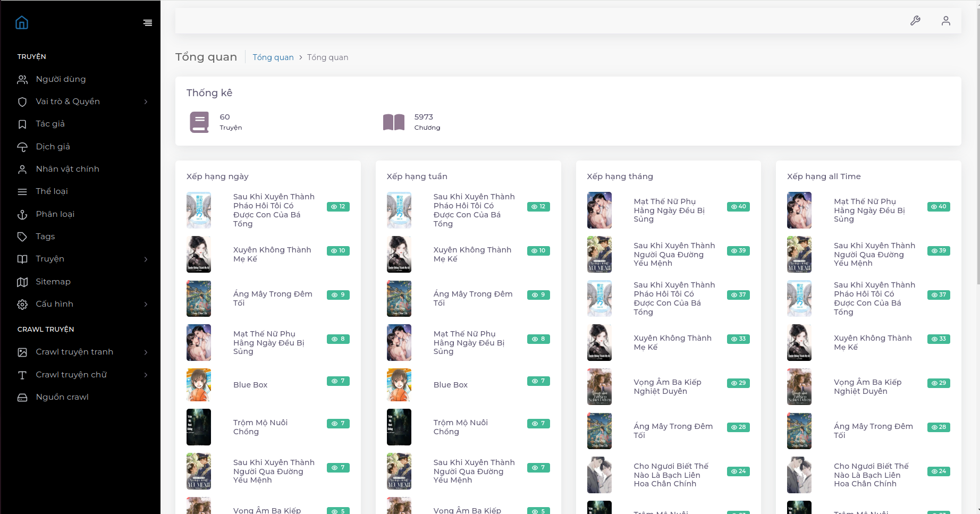This screenshot has width=980, height=514.
Task: Select the tag icon next to Tags
Action: pyautogui.click(x=22, y=237)
